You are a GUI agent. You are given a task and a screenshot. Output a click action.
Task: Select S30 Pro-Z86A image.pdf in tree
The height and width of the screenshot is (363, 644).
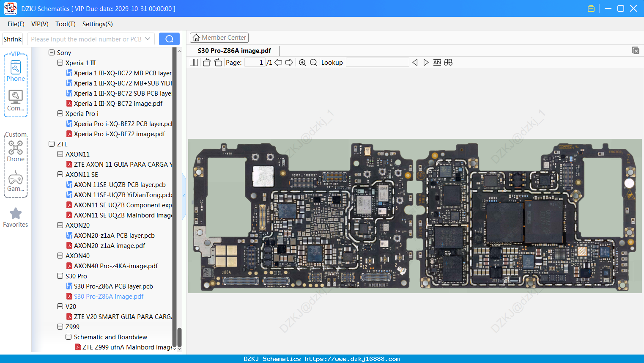coord(105,296)
